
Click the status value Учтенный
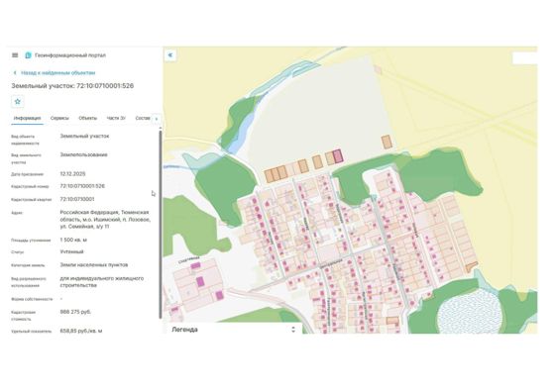[71, 251]
